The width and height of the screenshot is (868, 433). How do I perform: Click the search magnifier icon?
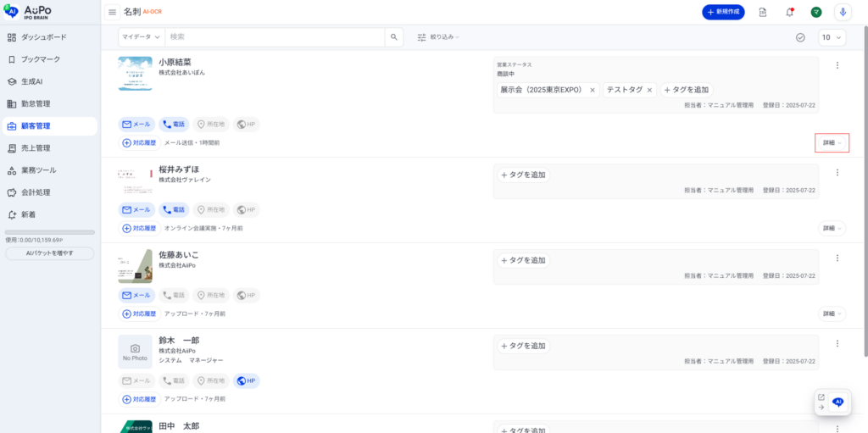point(393,37)
